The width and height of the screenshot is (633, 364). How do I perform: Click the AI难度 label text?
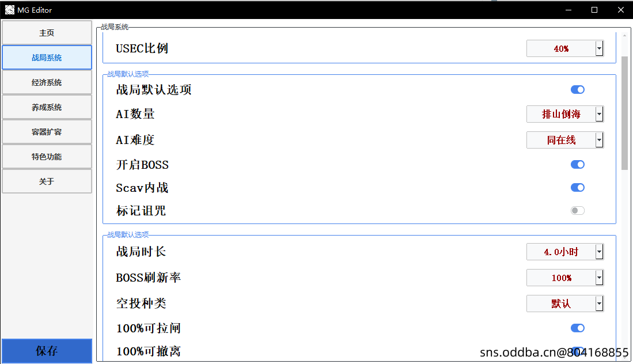135,140
